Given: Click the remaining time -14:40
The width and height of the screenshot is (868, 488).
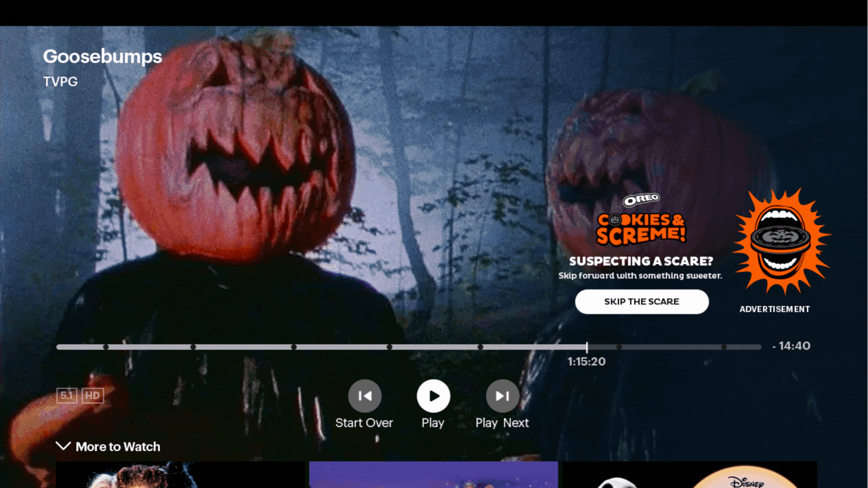Looking at the screenshot, I should (x=792, y=346).
